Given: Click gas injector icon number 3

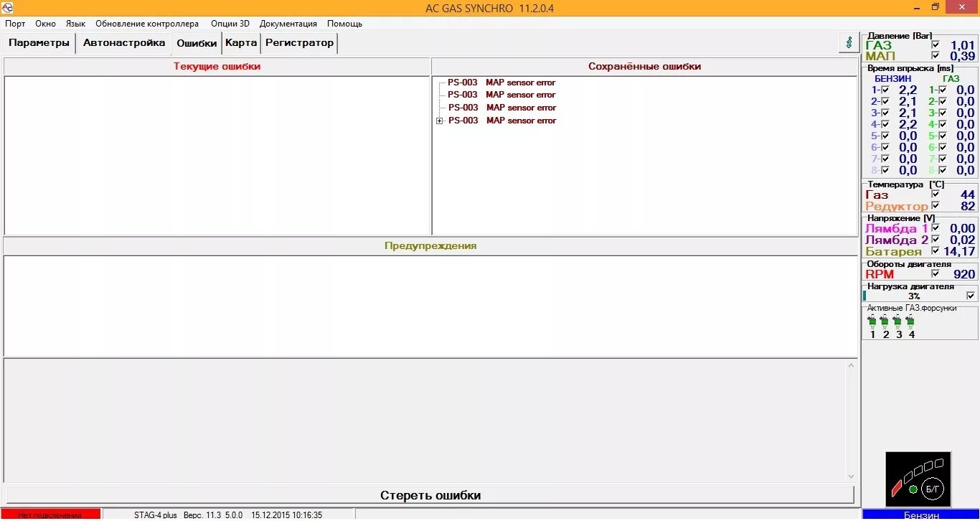Looking at the screenshot, I should coord(898,321).
